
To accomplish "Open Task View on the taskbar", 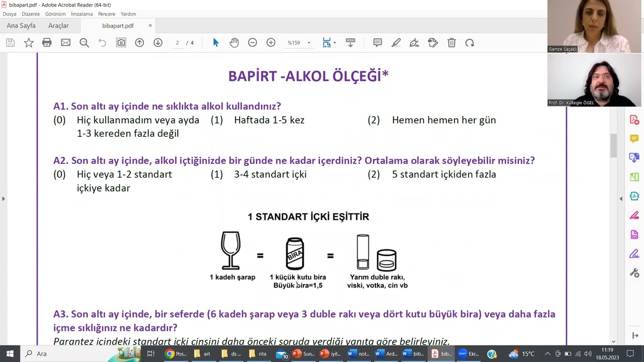I will point(150,354).
